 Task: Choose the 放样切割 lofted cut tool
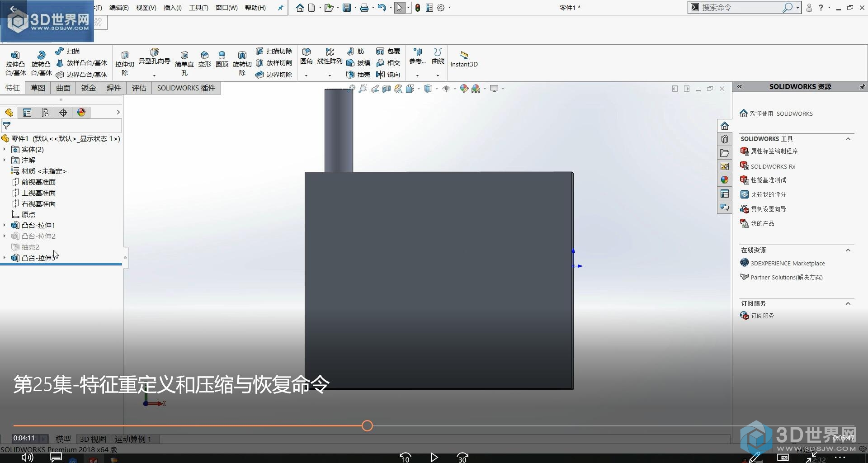(x=274, y=63)
